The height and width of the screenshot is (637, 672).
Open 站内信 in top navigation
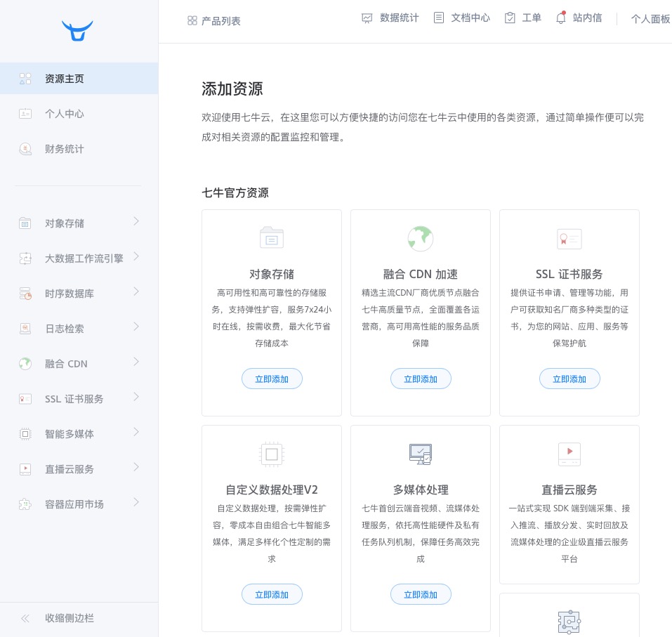click(x=579, y=18)
